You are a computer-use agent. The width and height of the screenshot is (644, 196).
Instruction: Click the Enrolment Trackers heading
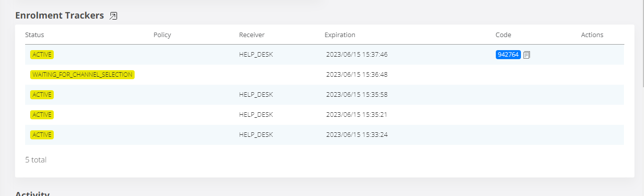pos(59,16)
